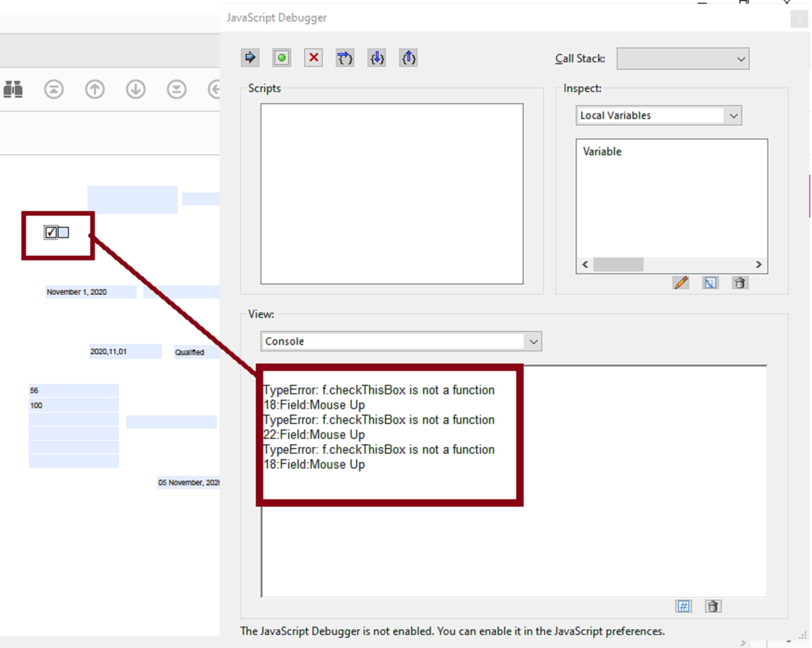The image size is (812, 648).
Task: Click the Step Out debugger icon
Action: 408,58
